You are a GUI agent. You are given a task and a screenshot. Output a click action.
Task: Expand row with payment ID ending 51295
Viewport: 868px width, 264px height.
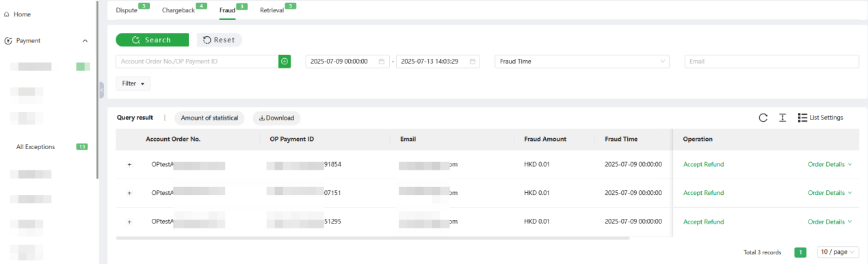point(129,222)
